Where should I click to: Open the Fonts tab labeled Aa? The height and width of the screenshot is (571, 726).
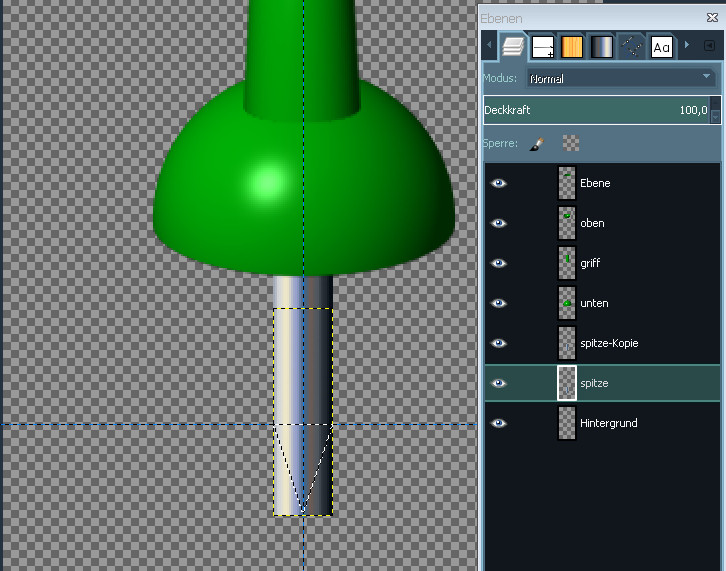pos(661,46)
